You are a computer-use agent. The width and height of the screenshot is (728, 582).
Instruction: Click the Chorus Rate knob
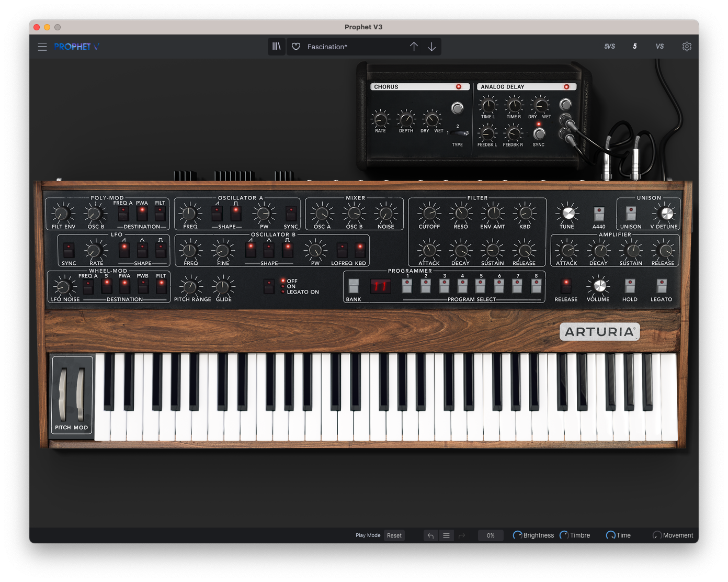click(x=380, y=119)
